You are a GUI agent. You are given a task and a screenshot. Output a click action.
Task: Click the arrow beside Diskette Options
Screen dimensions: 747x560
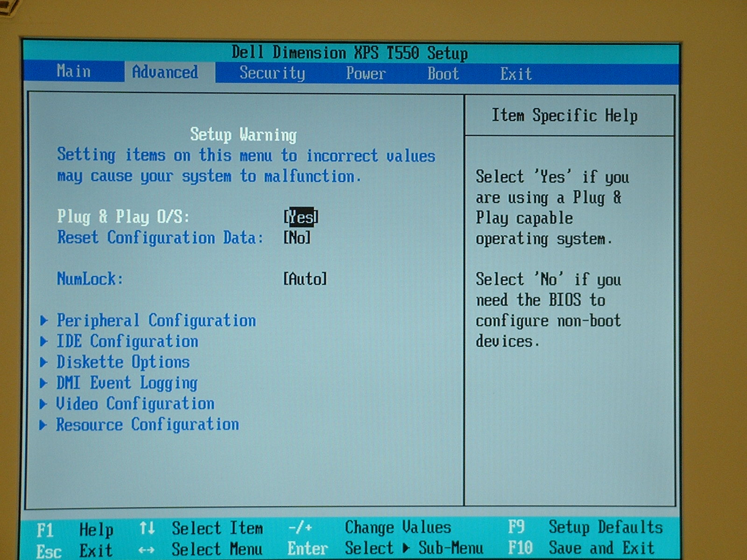click(44, 362)
